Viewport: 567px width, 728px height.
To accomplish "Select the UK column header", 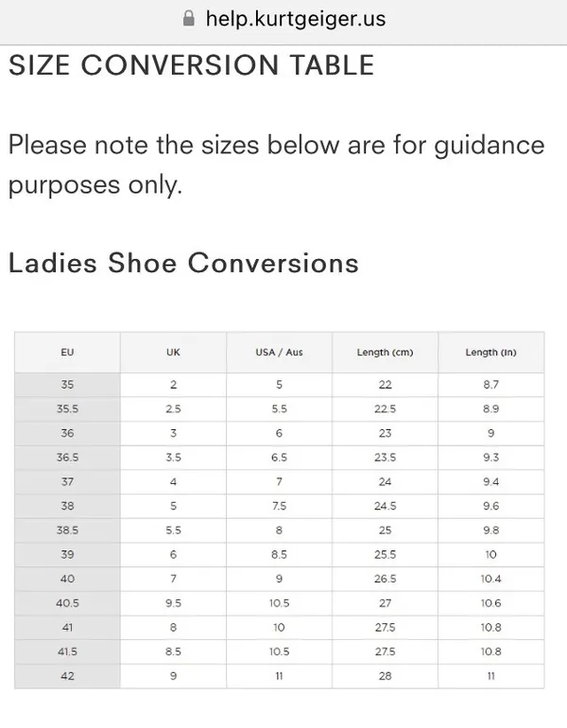I will [x=174, y=353].
